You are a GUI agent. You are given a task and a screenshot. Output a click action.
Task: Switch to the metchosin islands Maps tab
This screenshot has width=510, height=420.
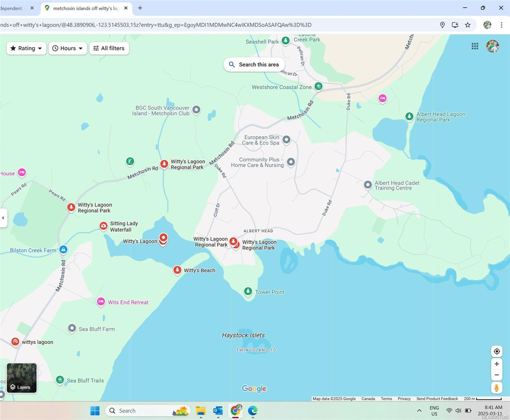tap(87, 8)
